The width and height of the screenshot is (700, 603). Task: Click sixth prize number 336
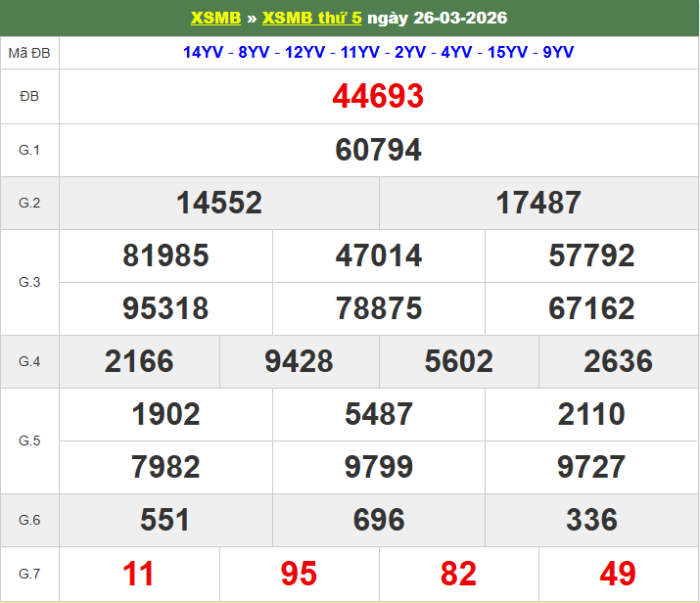[x=591, y=520]
